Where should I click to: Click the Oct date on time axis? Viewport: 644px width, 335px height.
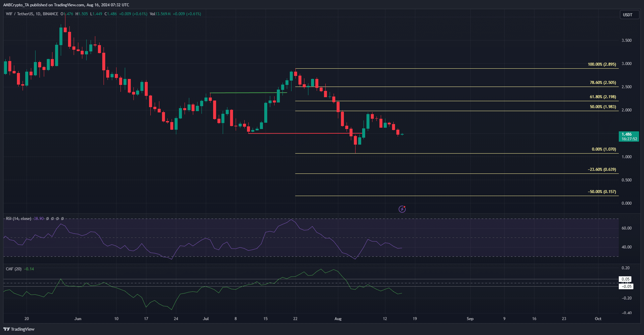click(x=598, y=319)
